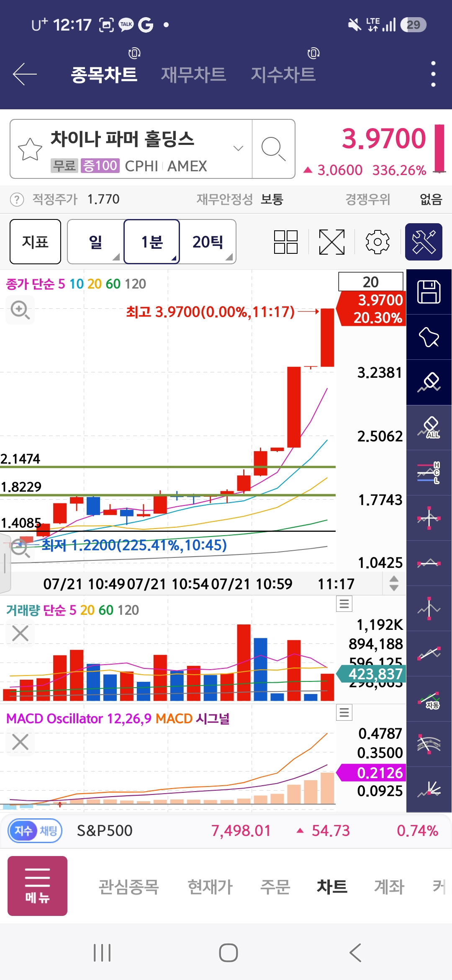Open chart settings gear icon
The height and width of the screenshot is (980, 452).
tap(378, 242)
